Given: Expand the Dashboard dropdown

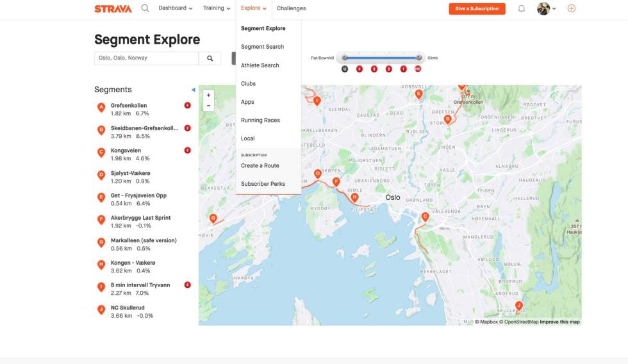Looking at the screenshot, I should coord(176,8).
